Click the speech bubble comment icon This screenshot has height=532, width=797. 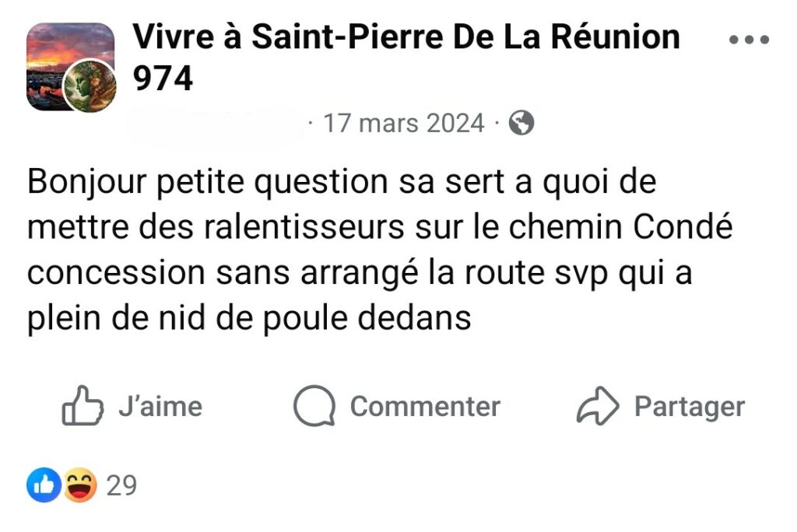314,407
